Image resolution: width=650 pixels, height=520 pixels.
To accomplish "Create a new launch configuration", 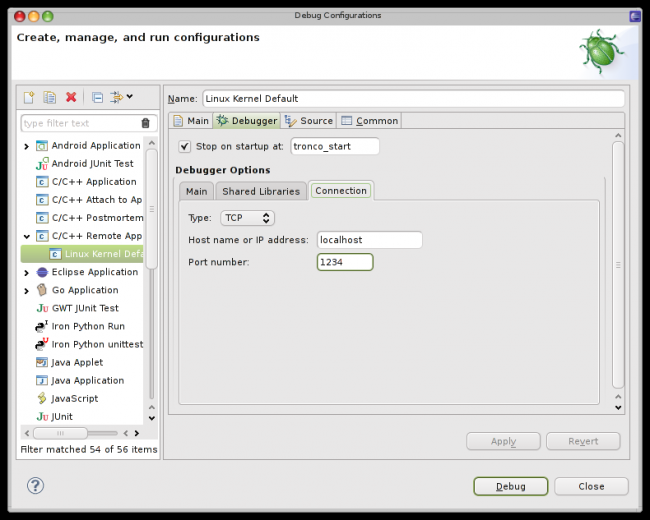I will pyautogui.click(x=29, y=97).
